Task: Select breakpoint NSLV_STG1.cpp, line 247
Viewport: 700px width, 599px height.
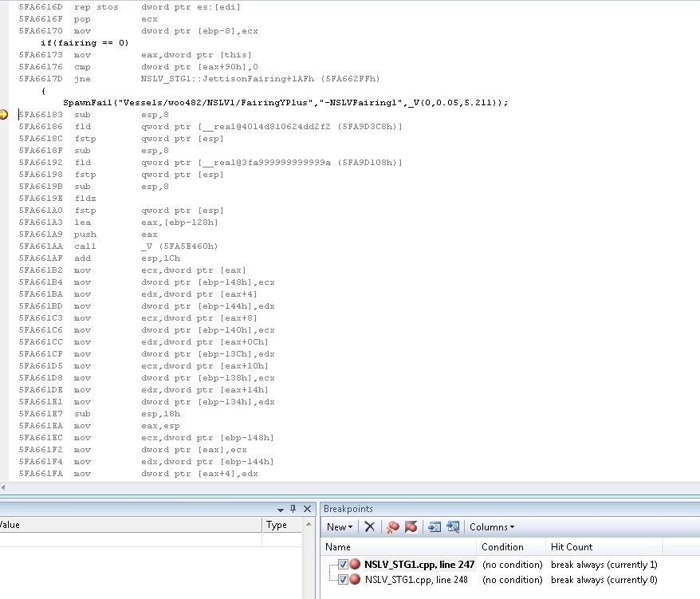Action: [x=419, y=565]
